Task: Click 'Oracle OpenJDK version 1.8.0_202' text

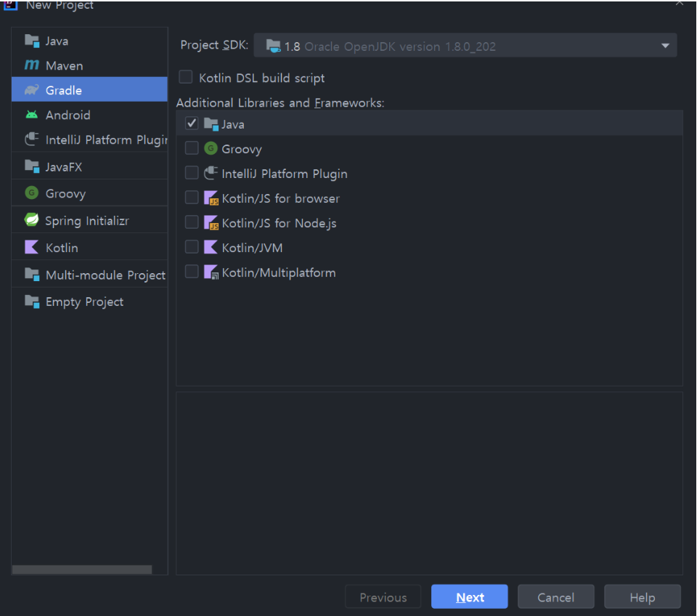Action: 399,46
